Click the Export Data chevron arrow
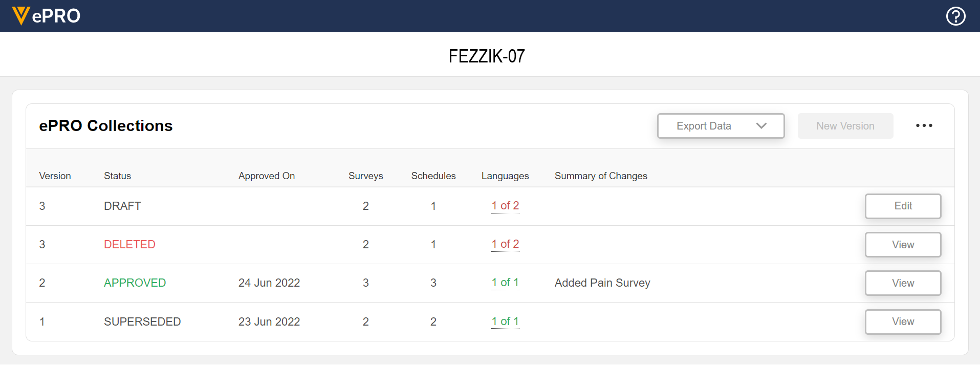This screenshot has height=365, width=980. (x=761, y=126)
